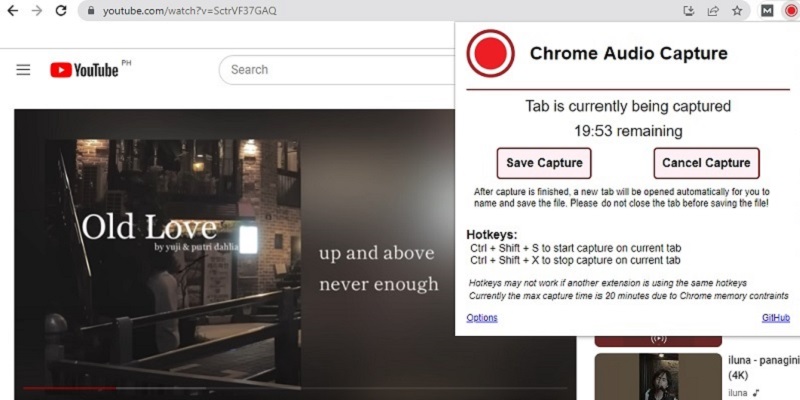Image resolution: width=800 pixels, height=400 pixels.
Task: Click Save Capture button
Action: pyautogui.click(x=544, y=163)
